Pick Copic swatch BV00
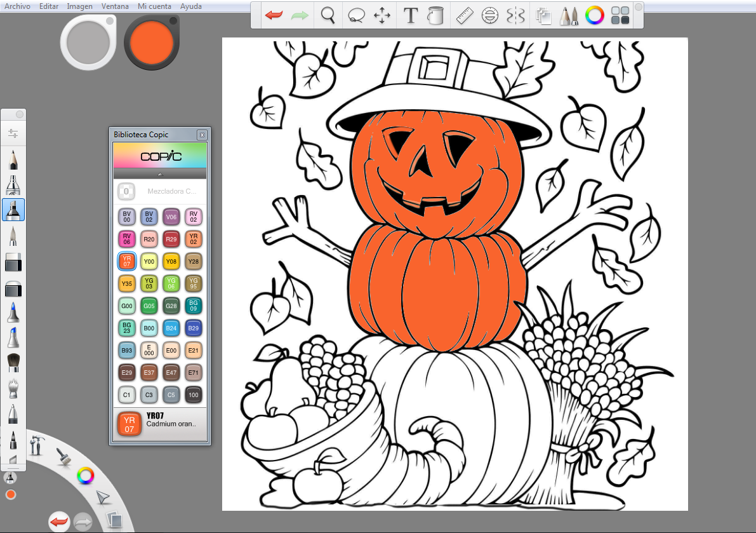756x533 pixels. tap(127, 217)
